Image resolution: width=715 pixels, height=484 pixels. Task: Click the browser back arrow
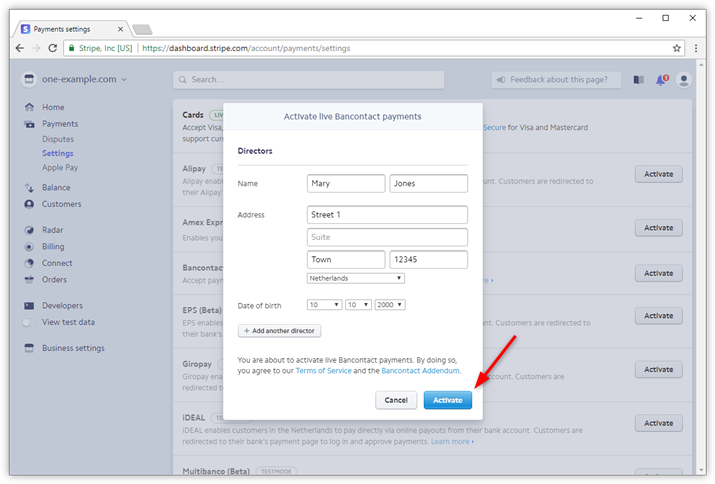[20, 48]
